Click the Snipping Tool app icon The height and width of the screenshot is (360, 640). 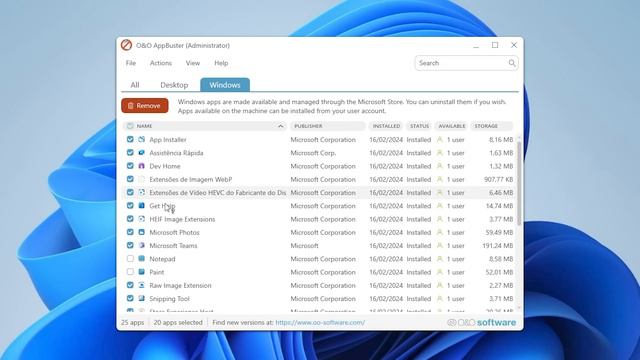coord(142,299)
